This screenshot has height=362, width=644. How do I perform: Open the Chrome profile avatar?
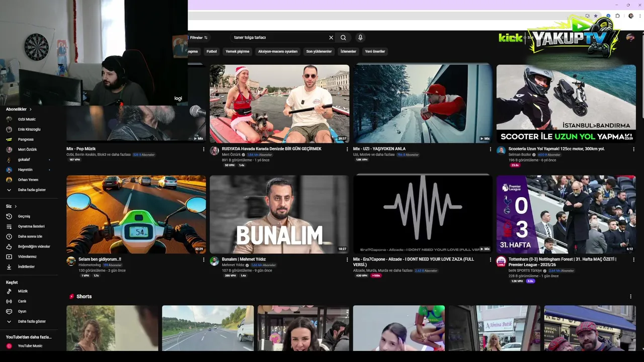click(631, 16)
